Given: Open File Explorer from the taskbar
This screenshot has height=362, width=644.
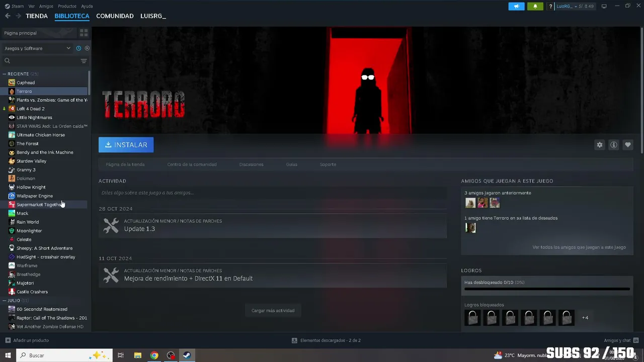Looking at the screenshot, I should 137,355.
